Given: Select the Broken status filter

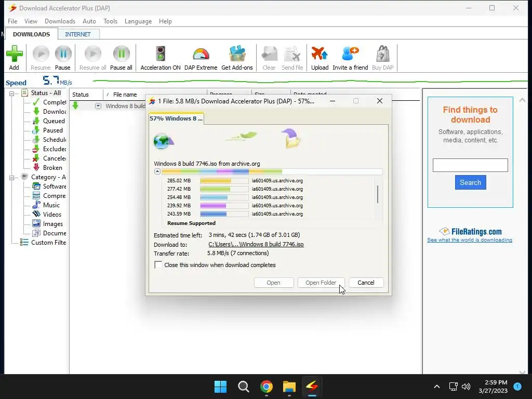Looking at the screenshot, I should 47,168.
